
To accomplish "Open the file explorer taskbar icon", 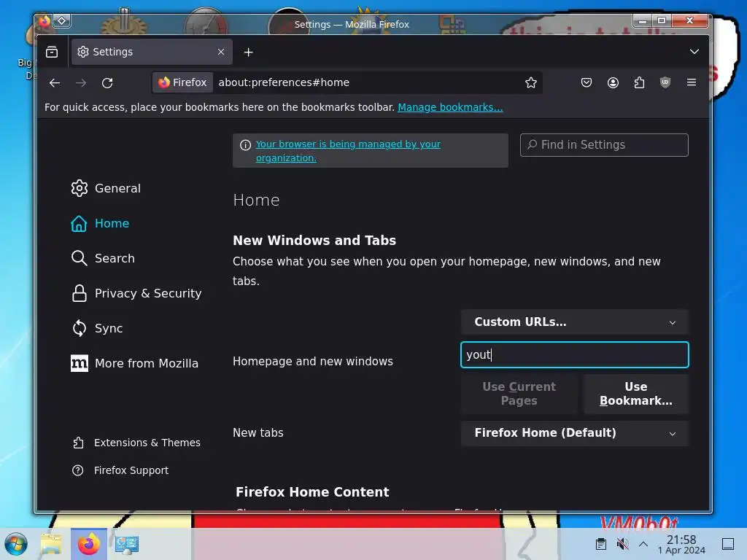I will click(51, 544).
